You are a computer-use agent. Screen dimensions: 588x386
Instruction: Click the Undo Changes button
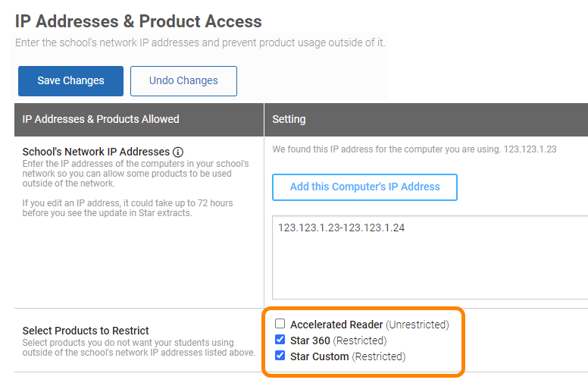(183, 81)
